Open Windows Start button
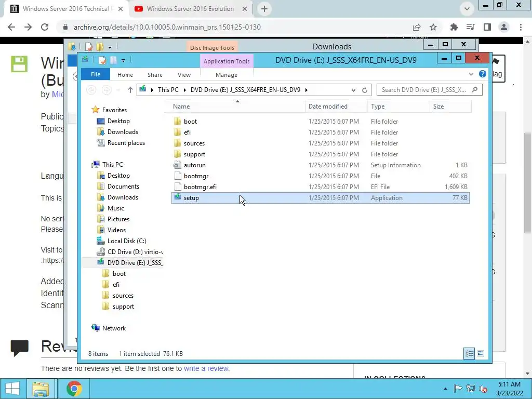532x399 pixels. coord(12,389)
